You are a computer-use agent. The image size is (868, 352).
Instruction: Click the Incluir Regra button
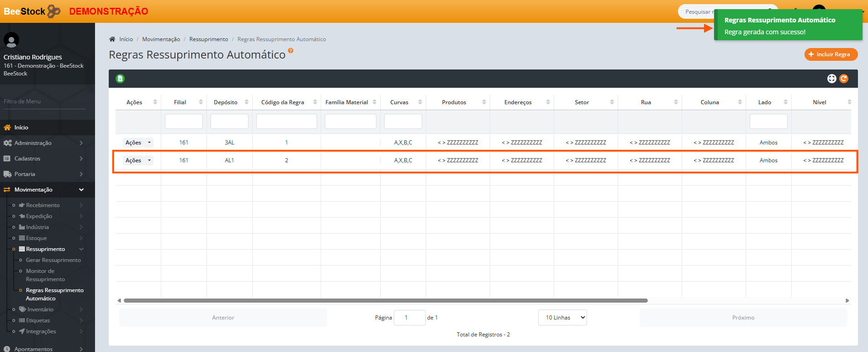tap(831, 54)
